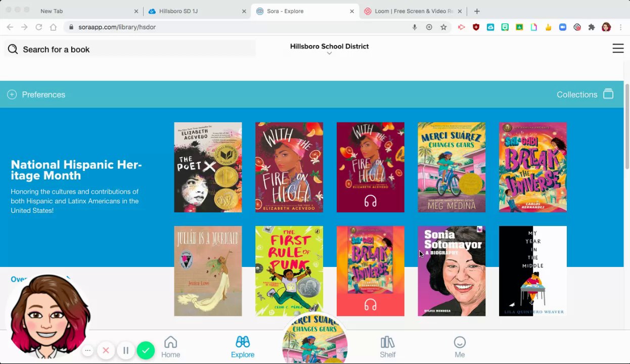630x364 pixels.
Task: Focus the Search for a book field
Action: (x=130, y=49)
